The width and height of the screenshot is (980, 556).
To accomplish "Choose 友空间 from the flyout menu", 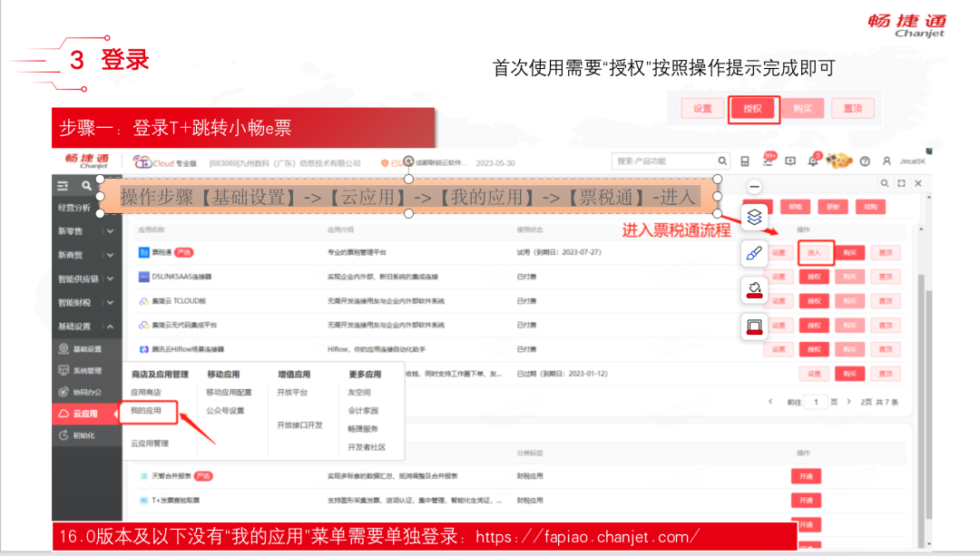I will [358, 393].
